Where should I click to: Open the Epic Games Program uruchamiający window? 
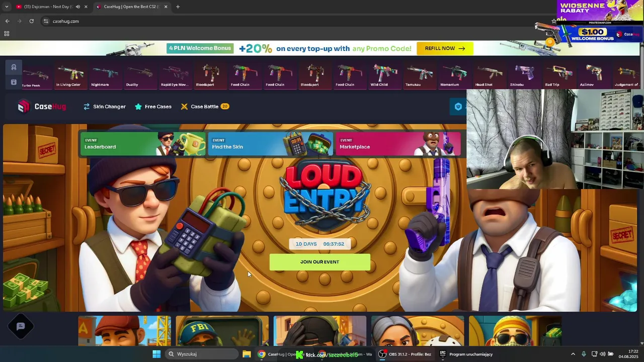point(466,354)
